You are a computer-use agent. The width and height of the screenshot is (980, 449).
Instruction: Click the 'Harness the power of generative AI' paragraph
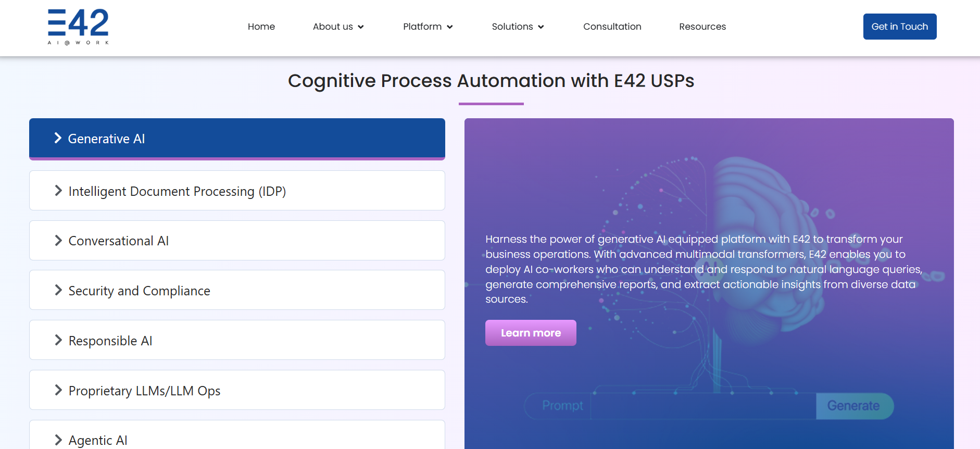click(x=703, y=269)
